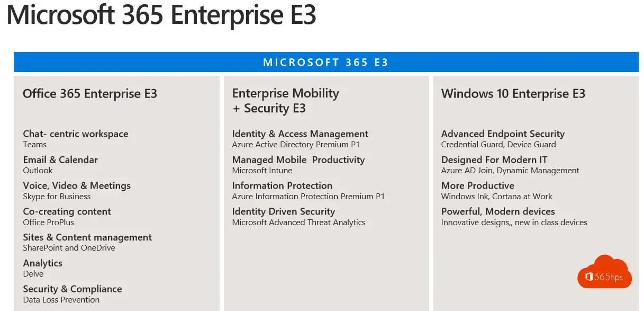Click the Office icon in the 365tips badge
644x311 pixels.
(589, 277)
